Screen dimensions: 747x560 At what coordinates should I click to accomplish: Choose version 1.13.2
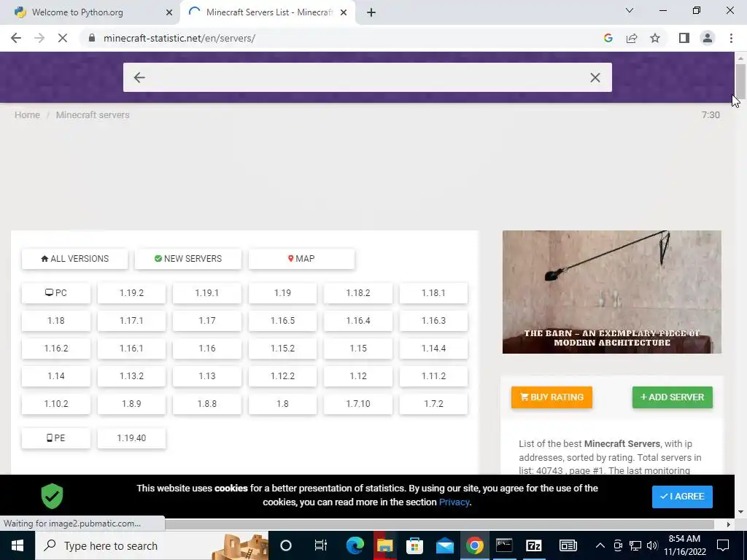coord(131,376)
